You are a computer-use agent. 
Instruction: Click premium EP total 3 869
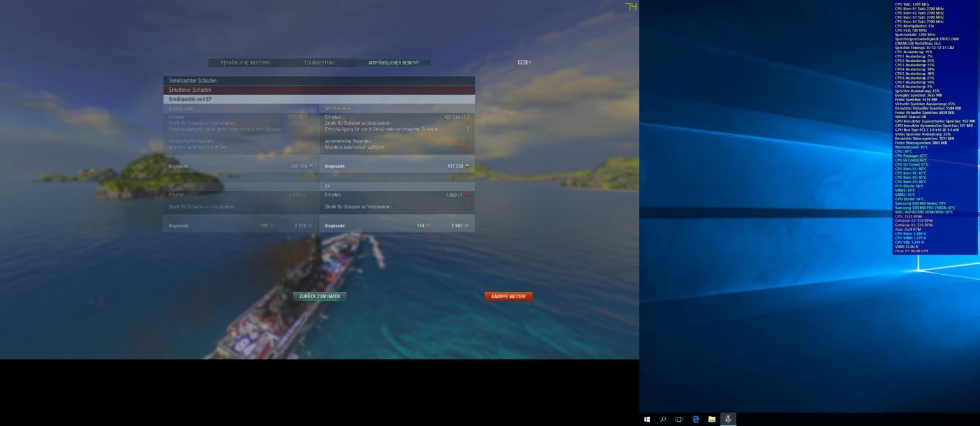click(457, 226)
